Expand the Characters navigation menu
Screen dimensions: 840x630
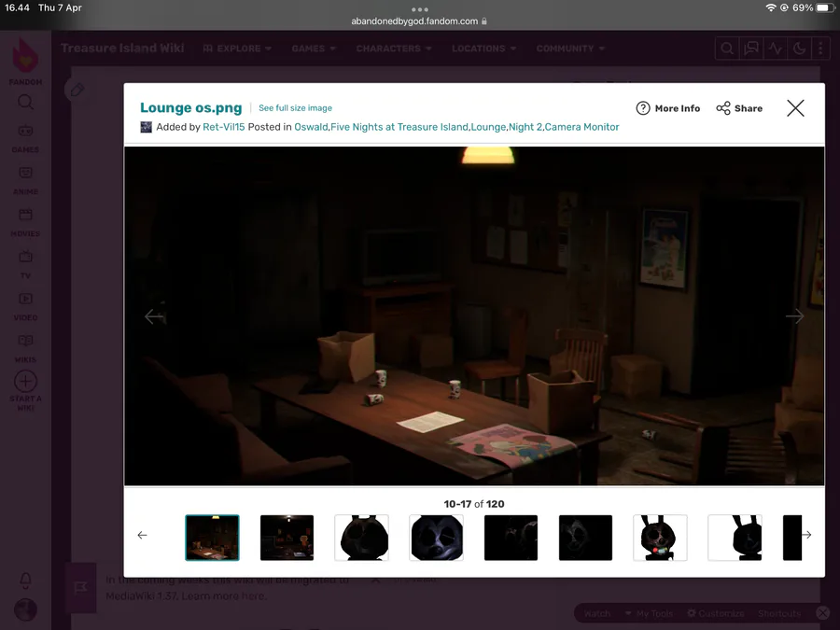(394, 49)
